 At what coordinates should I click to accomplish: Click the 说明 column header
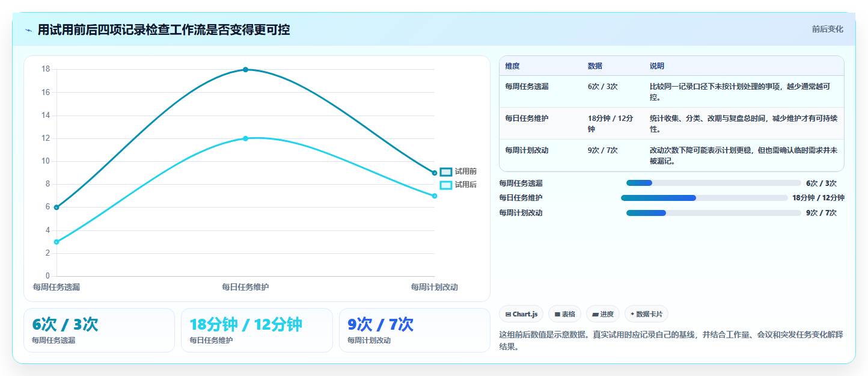coord(657,66)
